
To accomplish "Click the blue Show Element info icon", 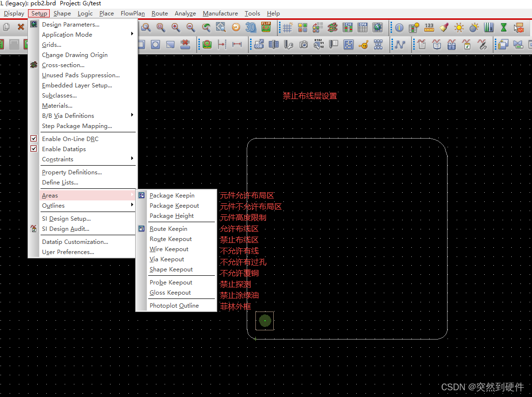I will click(x=399, y=28).
